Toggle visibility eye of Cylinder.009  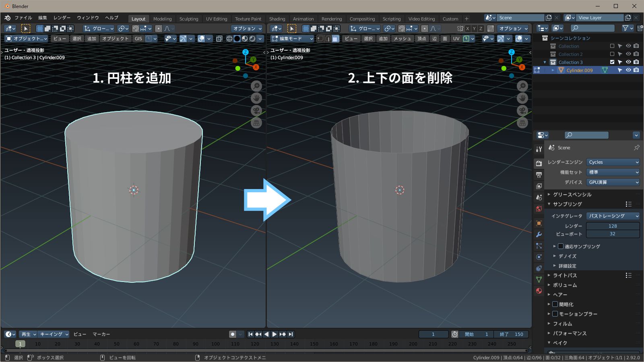pos(628,70)
